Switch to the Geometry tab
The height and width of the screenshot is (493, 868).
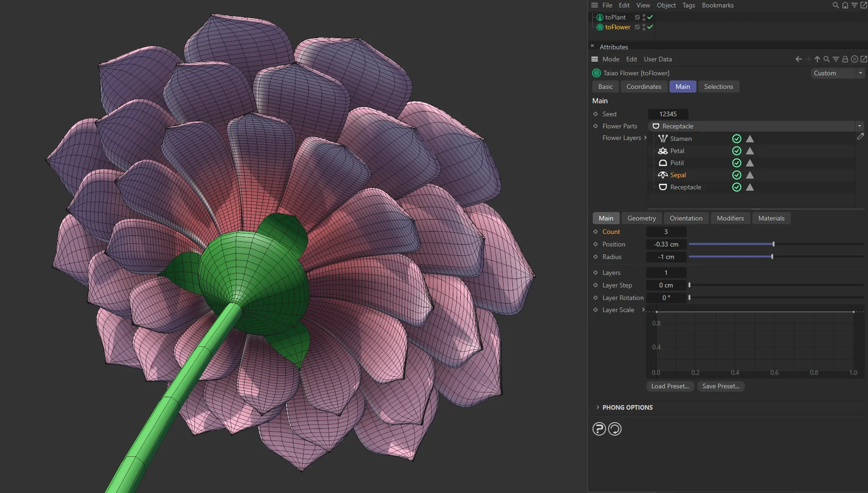641,218
